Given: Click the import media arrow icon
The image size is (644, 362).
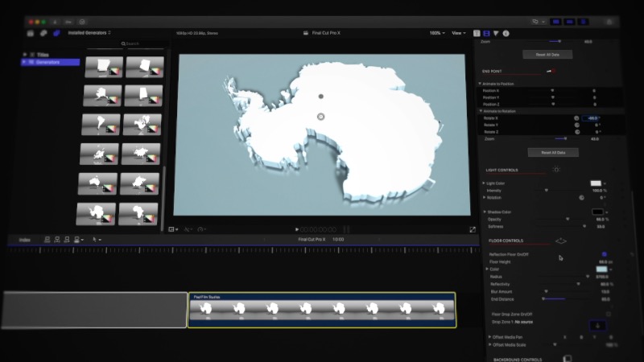Looking at the screenshot, I should pyautogui.click(x=55, y=22).
